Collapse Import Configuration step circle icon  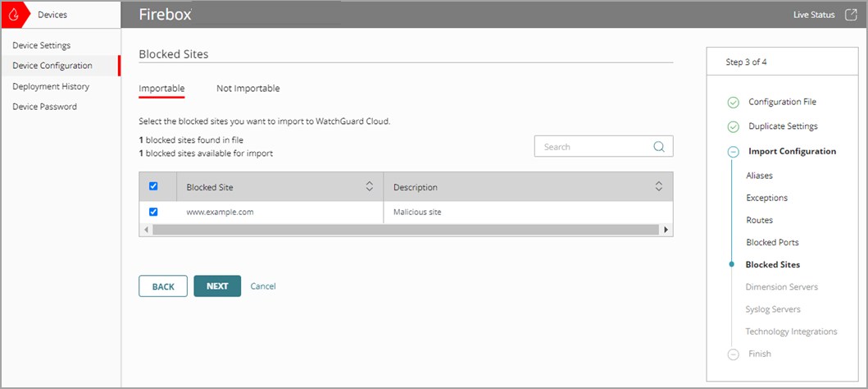(x=733, y=152)
